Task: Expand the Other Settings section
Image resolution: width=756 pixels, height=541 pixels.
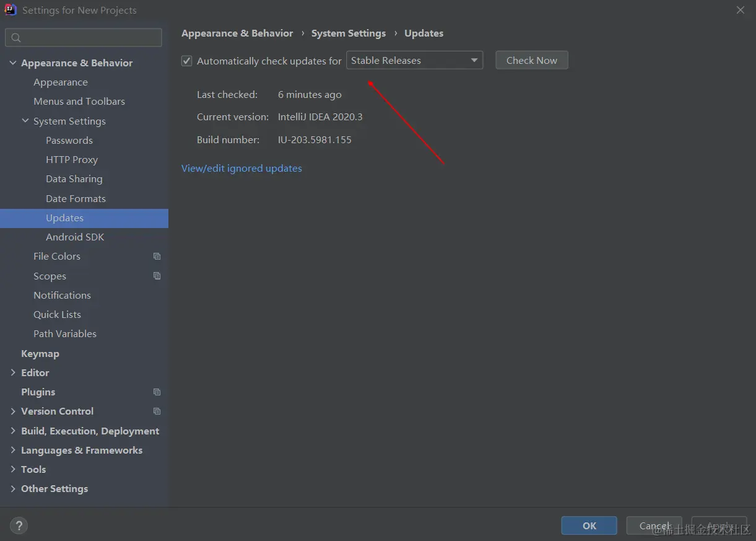Action: (13, 488)
